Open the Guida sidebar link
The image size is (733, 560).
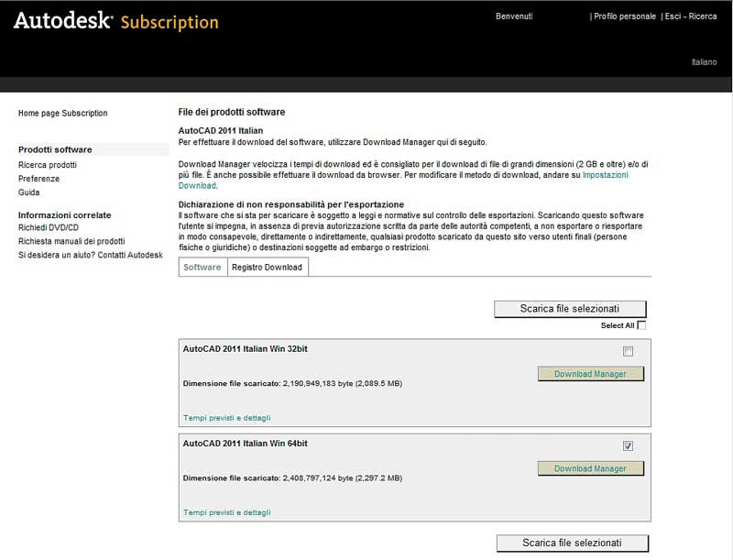pyautogui.click(x=29, y=192)
